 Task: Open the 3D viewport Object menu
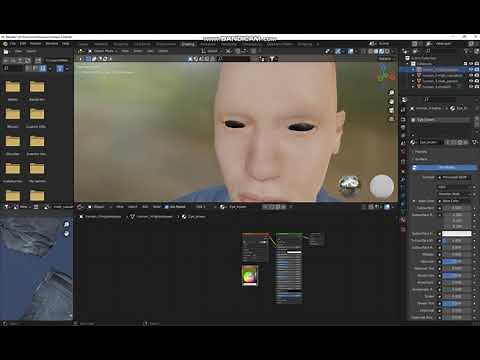coord(163,51)
